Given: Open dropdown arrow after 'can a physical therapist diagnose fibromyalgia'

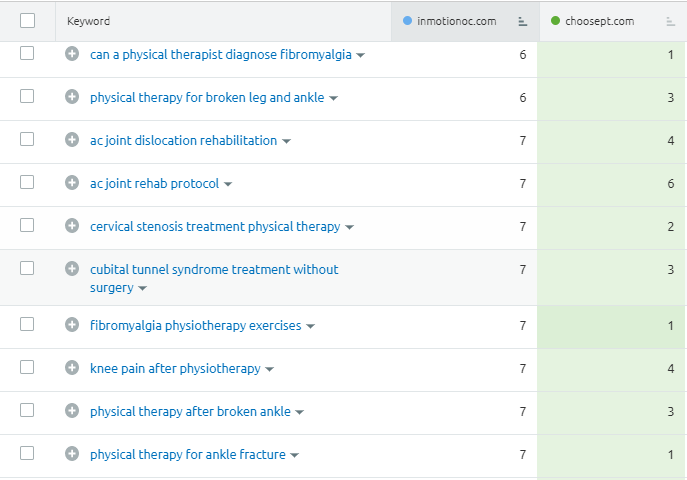Looking at the screenshot, I should (x=361, y=55).
